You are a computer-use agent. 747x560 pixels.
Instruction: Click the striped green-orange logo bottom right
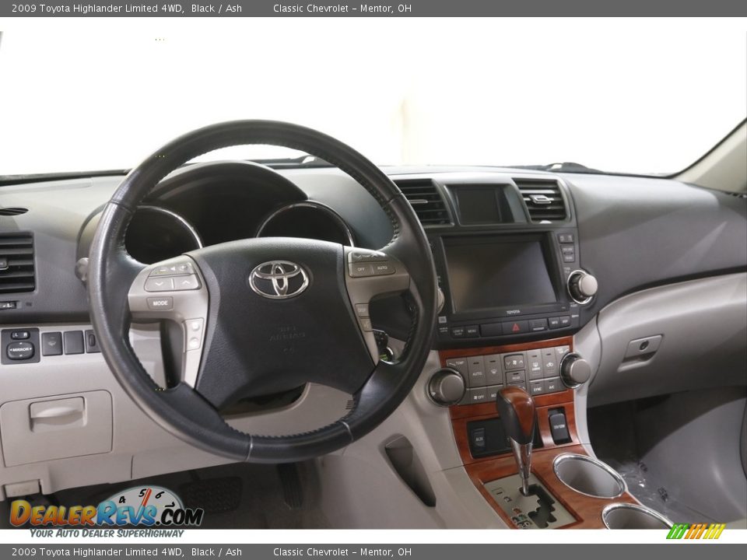pyautogui.click(x=696, y=531)
